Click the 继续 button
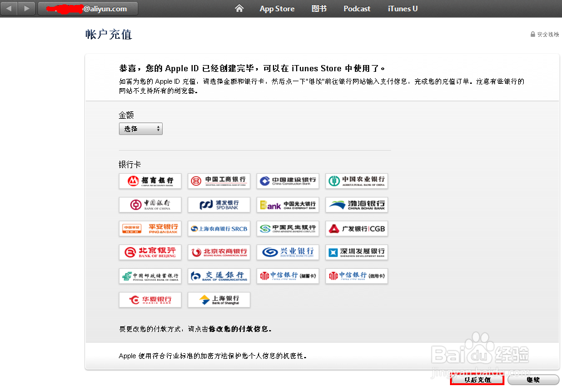562x392 pixels. (533, 380)
